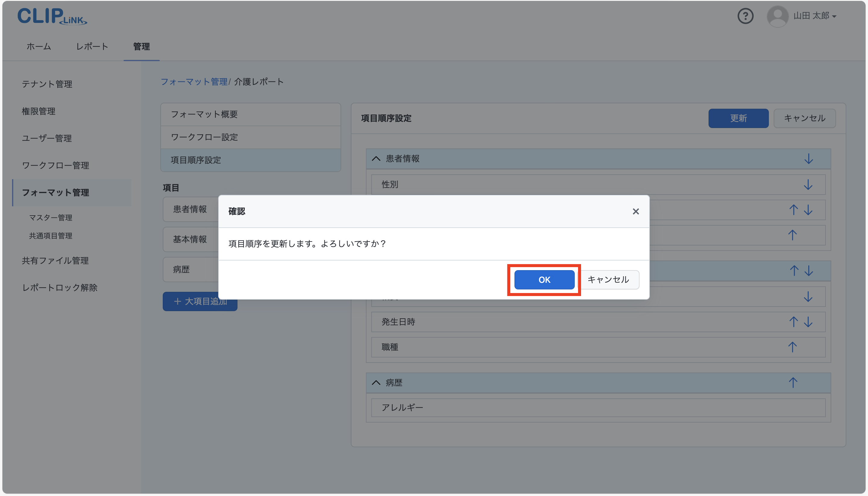Viewport: 868px width, 496px height.
Task: Close the 確認 dialog with X
Action: [x=636, y=211]
